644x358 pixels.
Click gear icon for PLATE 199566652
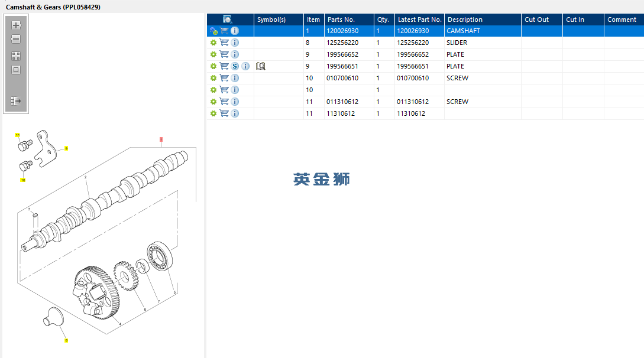[x=213, y=54]
